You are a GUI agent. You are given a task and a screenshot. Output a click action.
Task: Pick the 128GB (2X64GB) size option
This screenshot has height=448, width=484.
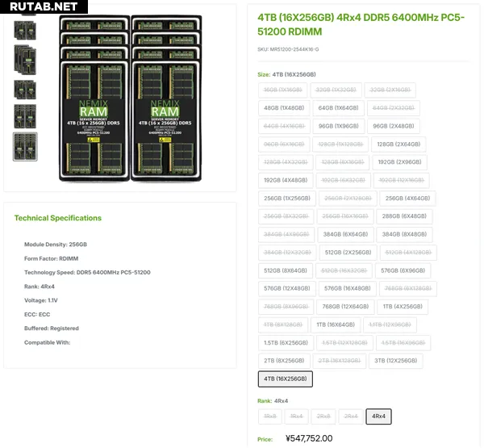point(398,144)
